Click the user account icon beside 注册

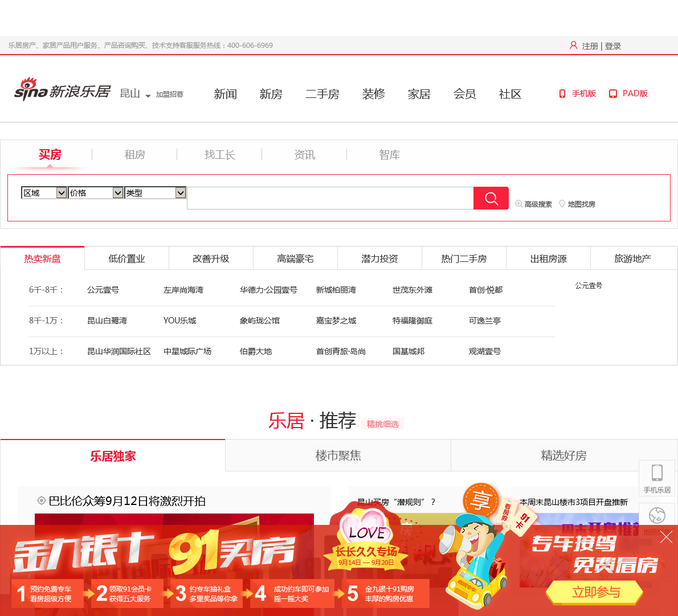click(573, 46)
